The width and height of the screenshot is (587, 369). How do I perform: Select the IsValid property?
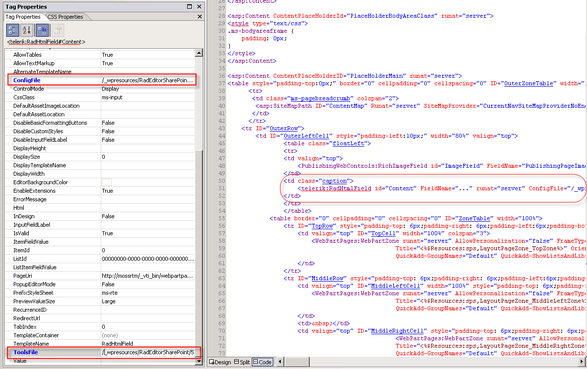tap(21, 233)
